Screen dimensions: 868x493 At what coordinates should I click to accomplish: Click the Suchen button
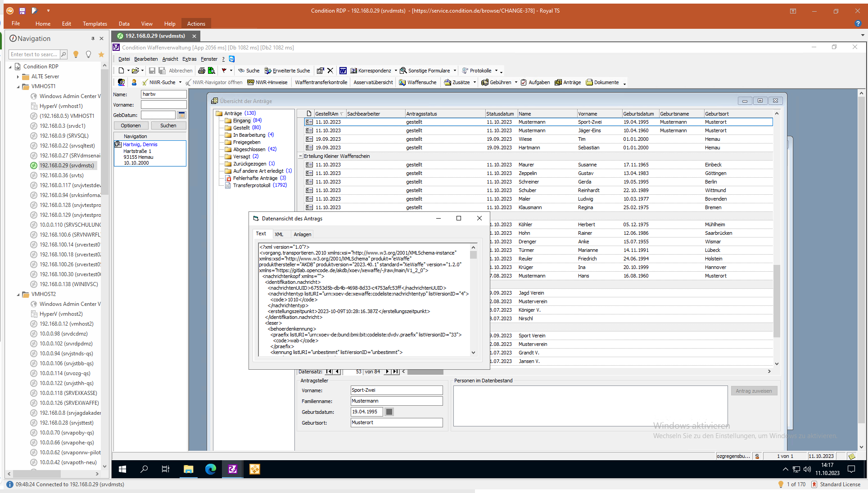coord(168,125)
